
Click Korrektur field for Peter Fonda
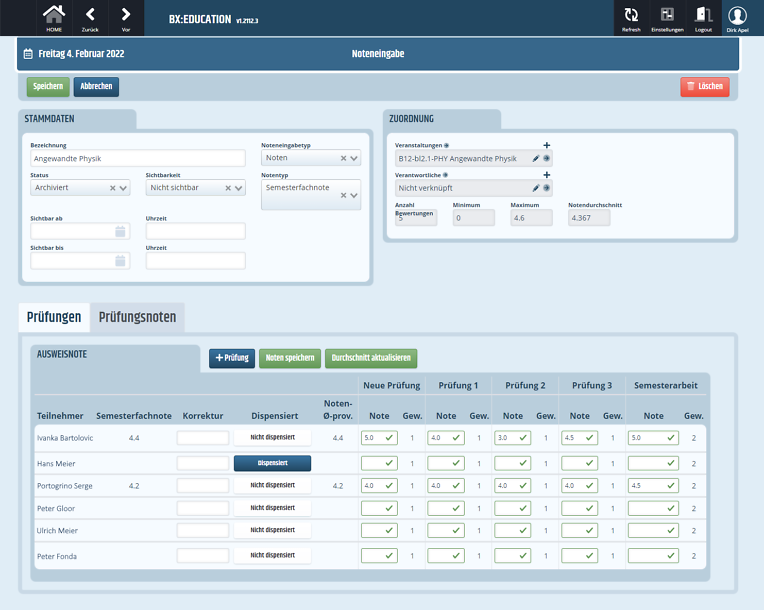click(203, 555)
